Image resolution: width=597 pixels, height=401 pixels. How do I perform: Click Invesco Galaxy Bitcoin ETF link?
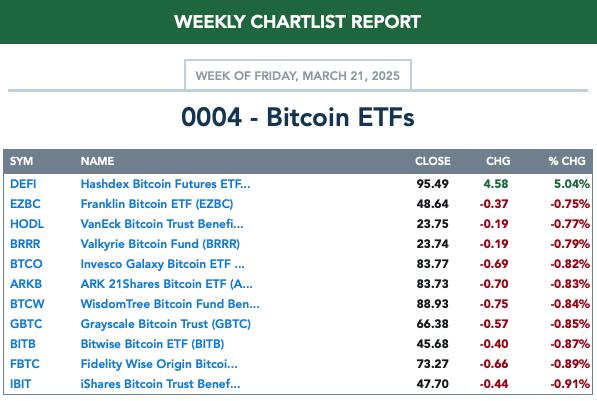coord(163,264)
